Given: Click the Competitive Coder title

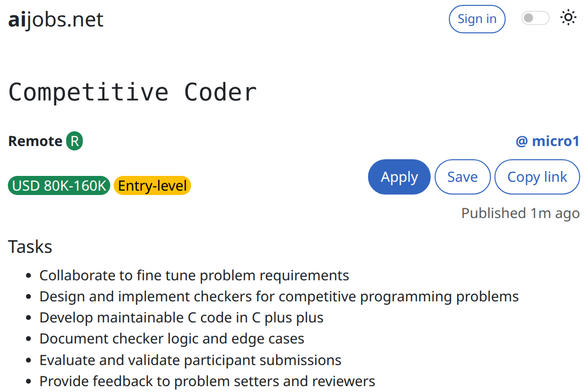Looking at the screenshot, I should click(x=132, y=92).
